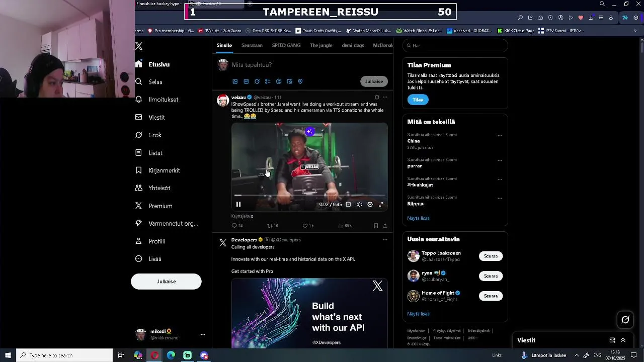This screenshot has width=644, height=362.
Task: Open browser downloads icon
Action: point(591,18)
